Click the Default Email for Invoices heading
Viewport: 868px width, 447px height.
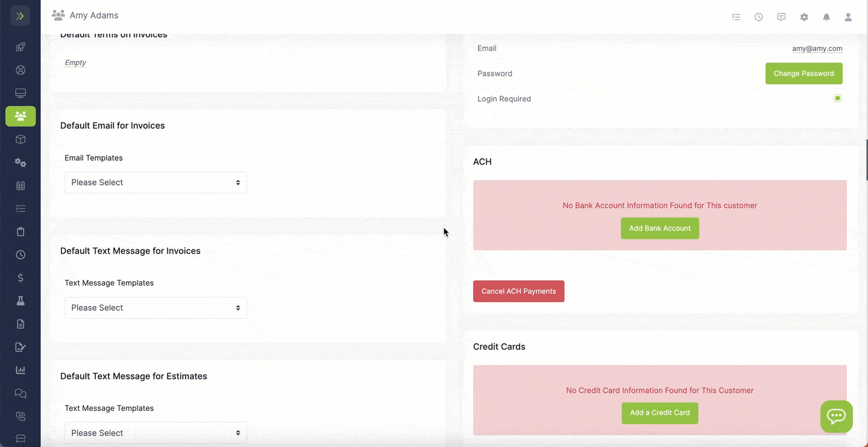(x=113, y=125)
